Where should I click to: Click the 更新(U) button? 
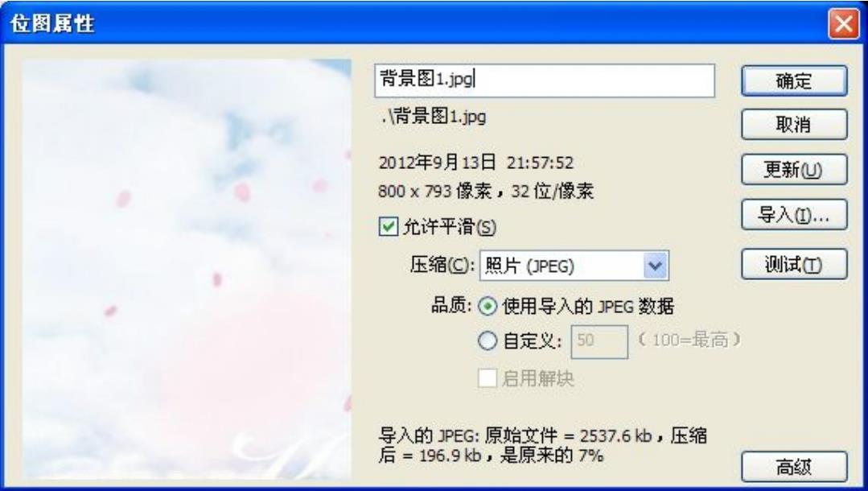point(794,169)
